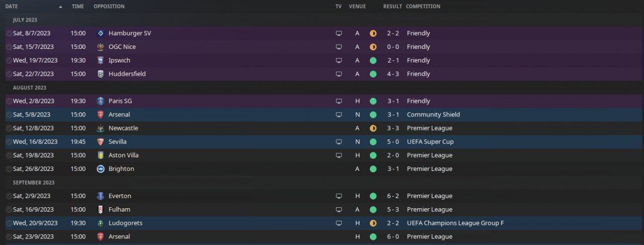644x245 pixels.
Task: Toggle the check circle beside Wed, 2/8/2023
Action: (x=9, y=101)
